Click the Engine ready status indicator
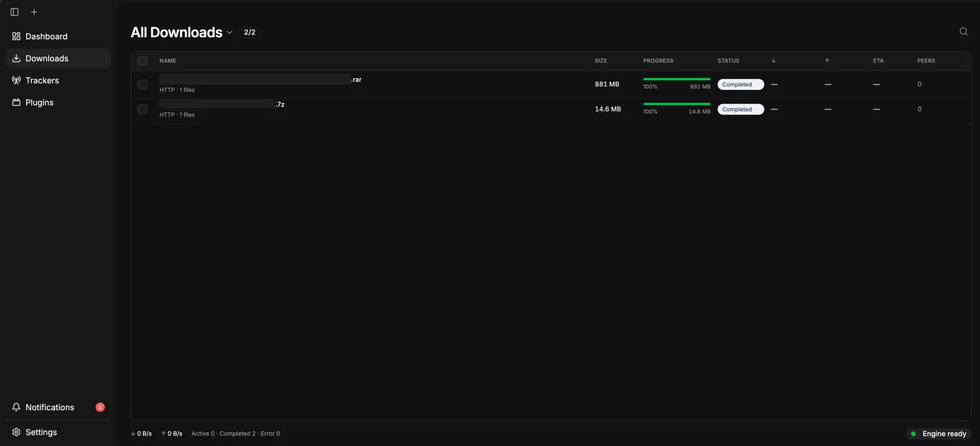980x446 pixels. point(939,434)
